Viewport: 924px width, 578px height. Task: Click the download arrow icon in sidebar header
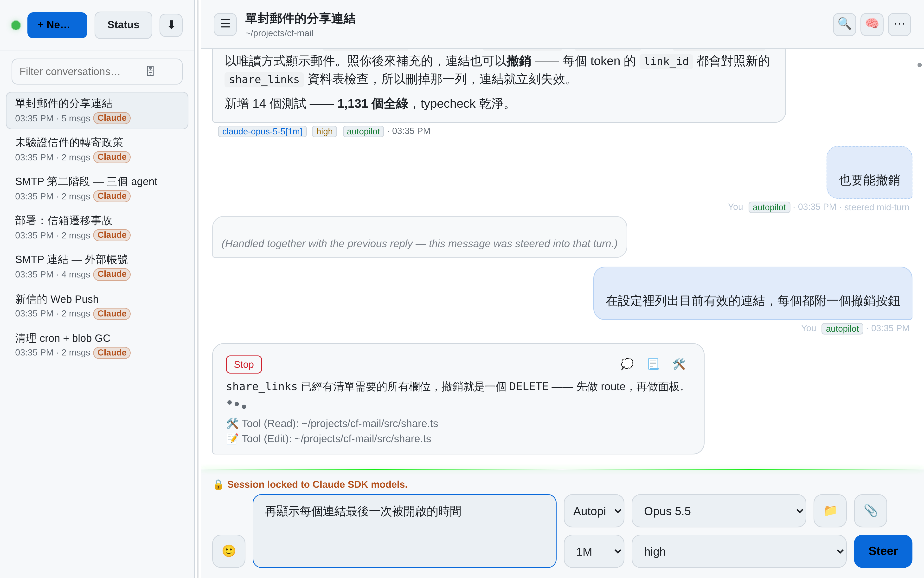171,25
